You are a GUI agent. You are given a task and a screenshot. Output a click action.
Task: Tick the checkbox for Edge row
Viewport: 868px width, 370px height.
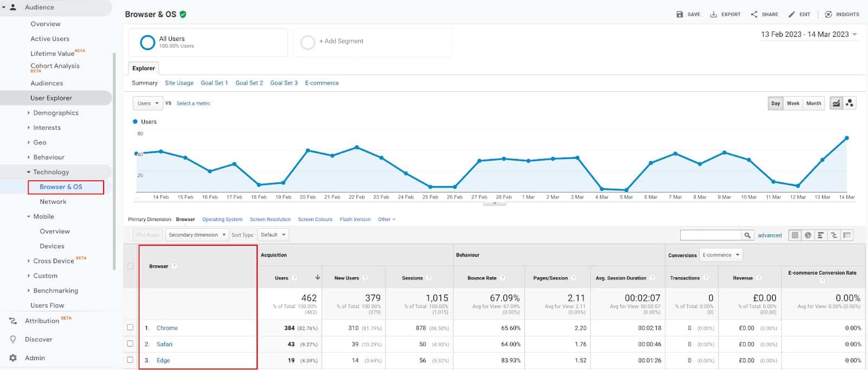coord(130,360)
